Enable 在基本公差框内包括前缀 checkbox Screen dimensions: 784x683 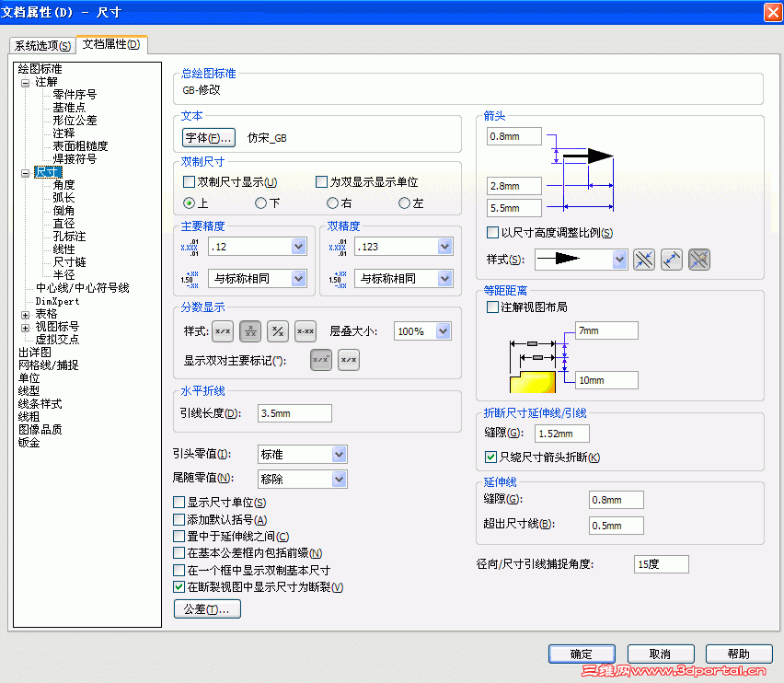(179, 553)
